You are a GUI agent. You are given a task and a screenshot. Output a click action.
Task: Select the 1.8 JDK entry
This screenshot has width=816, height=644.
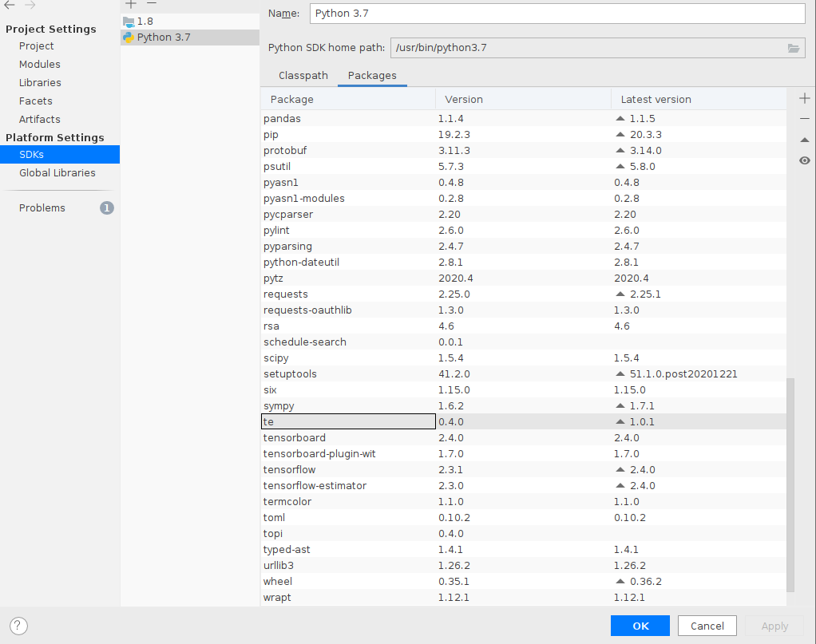click(190, 22)
